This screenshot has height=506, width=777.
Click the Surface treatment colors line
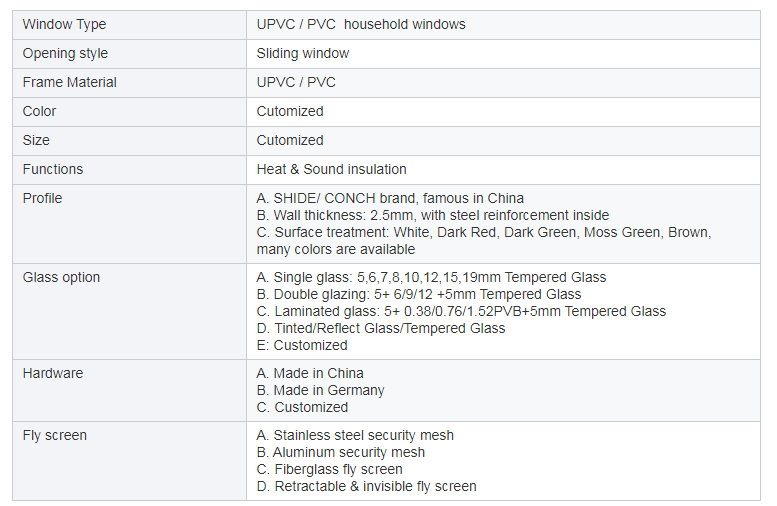click(x=484, y=241)
